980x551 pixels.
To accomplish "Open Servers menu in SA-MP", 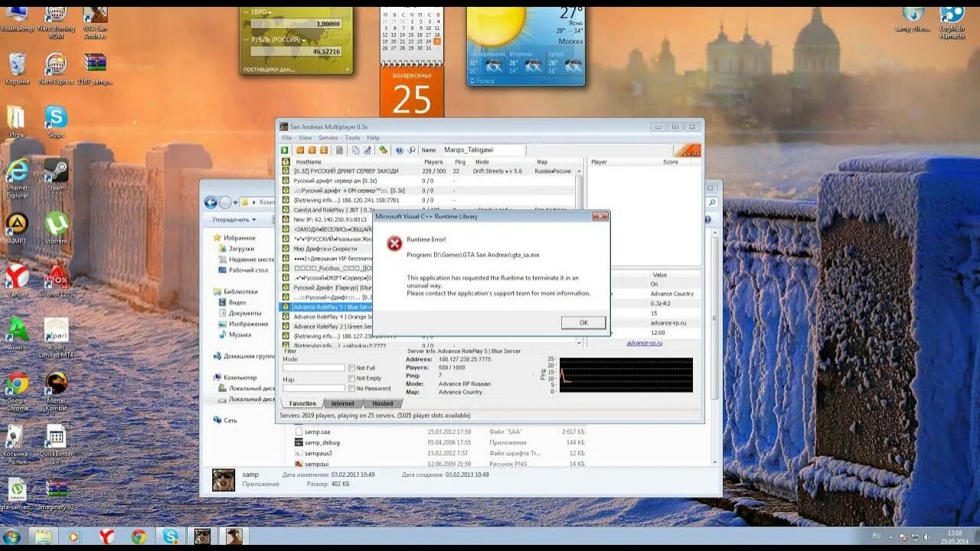I will (328, 138).
